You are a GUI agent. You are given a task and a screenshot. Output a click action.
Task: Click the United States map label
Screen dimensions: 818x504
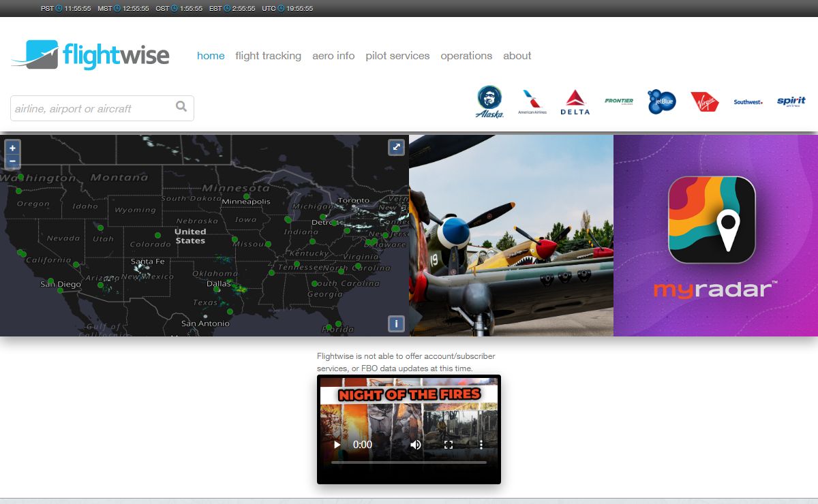pos(190,236)
